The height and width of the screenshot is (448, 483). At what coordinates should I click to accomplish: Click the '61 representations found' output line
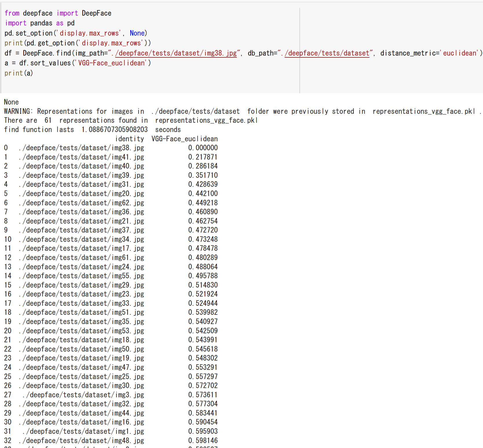pyautogui.click(x=131, y=120)
